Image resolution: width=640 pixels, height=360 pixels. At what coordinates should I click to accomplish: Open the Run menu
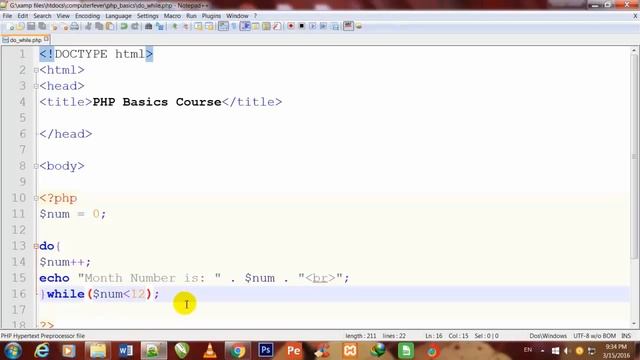pos(191,16)
